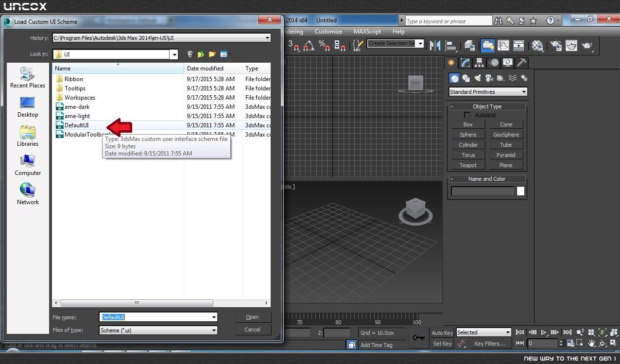
Task: Click the Favorites star icon in title bar
Action: click(533, 20)
